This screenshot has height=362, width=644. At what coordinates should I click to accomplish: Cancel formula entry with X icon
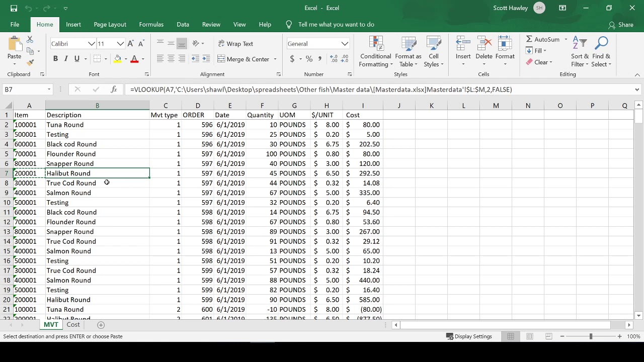77,89
